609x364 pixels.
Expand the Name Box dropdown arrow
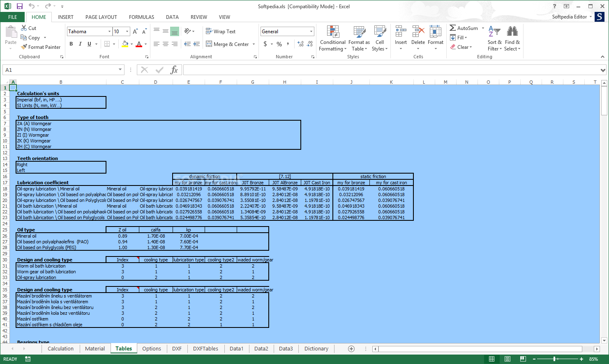click(x=120, y=70)
